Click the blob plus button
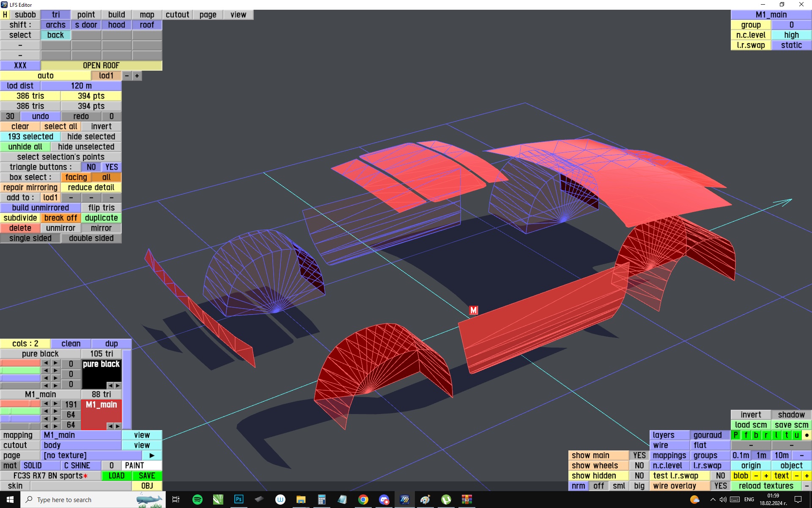This screenshot has height=508, width=812. (x=766, y=476)
